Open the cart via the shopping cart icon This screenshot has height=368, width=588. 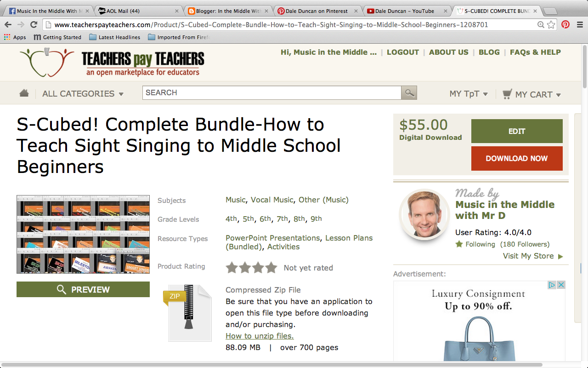point(507,93)
